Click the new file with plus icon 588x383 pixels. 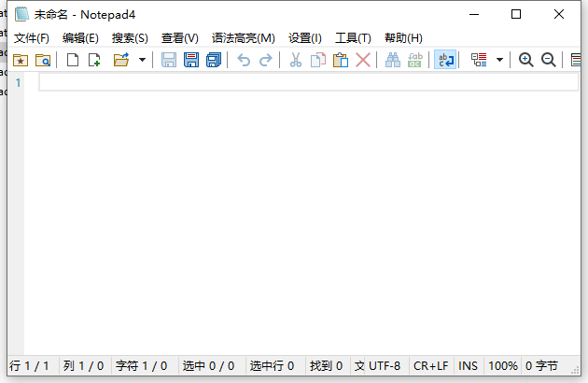pyautogui.click(x=94, y=60)
